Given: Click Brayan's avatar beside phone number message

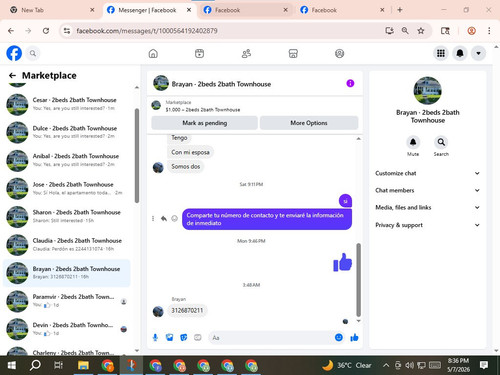Looking at the screenshot, I should click(x=158, y=311).
